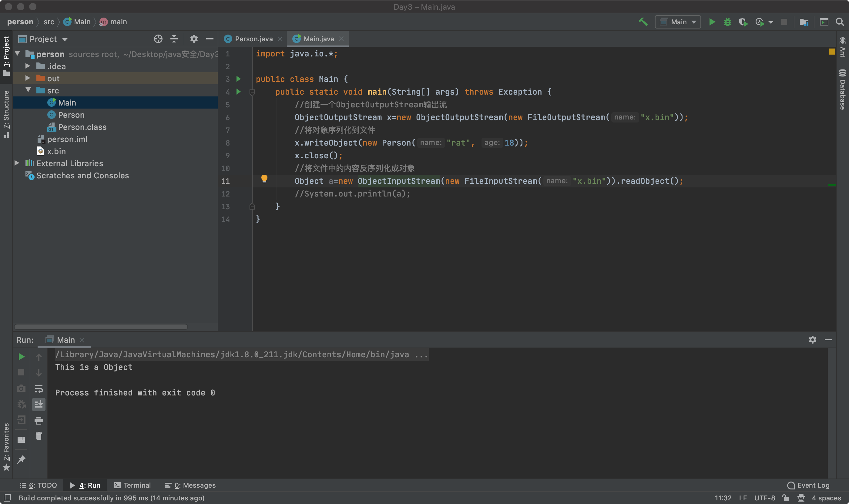Toggle scroll to end in Run console

39,404
